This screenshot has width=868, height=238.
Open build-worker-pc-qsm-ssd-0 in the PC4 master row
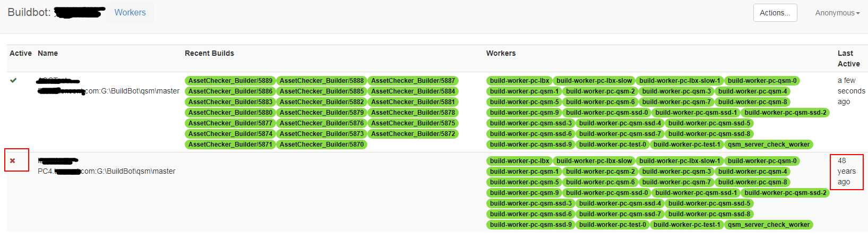(607, 193)
